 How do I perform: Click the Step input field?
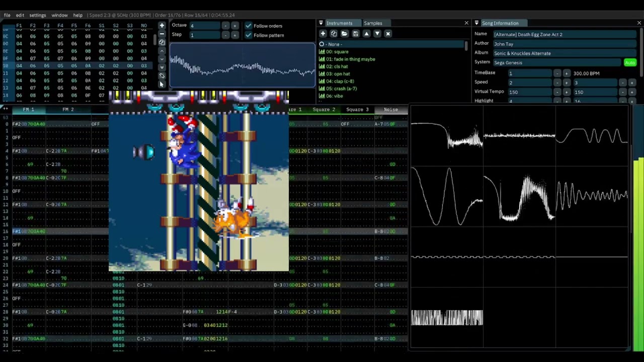click(x=204, y=35)
